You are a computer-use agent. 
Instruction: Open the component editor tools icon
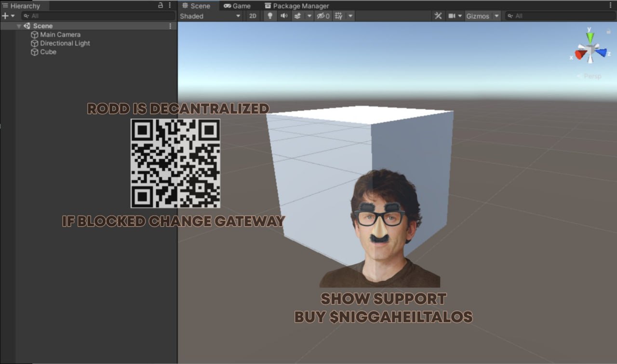[438, 16]
